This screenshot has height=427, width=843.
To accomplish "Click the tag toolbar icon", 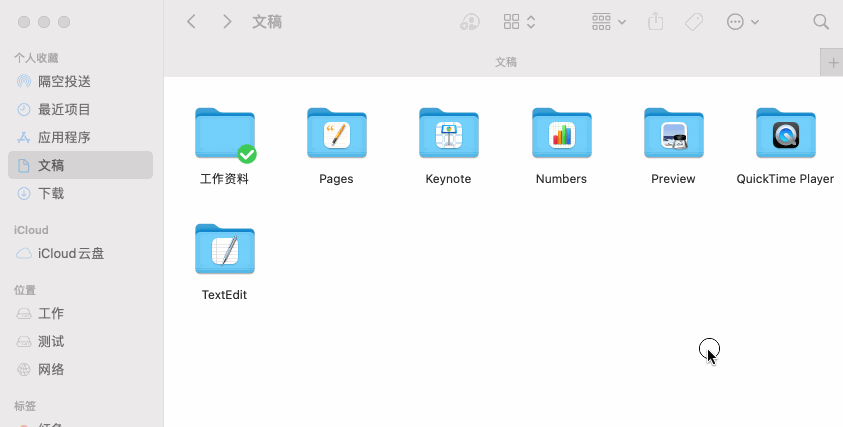I will point(694,22).
